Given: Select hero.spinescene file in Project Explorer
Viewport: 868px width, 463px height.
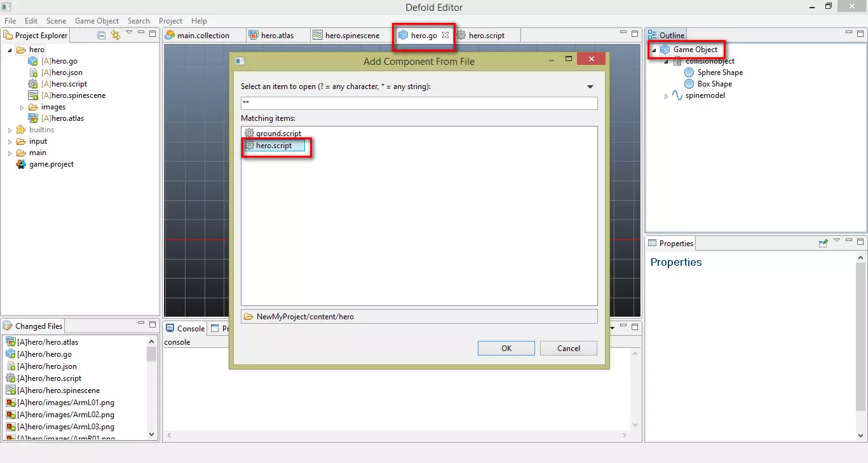Looking at the screenshot, I should pos(72,95).
